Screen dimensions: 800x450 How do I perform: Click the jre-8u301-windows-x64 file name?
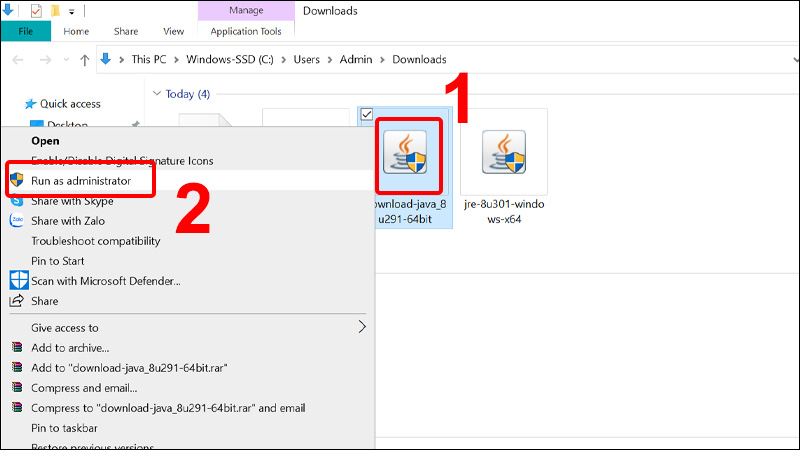[504, 211]
